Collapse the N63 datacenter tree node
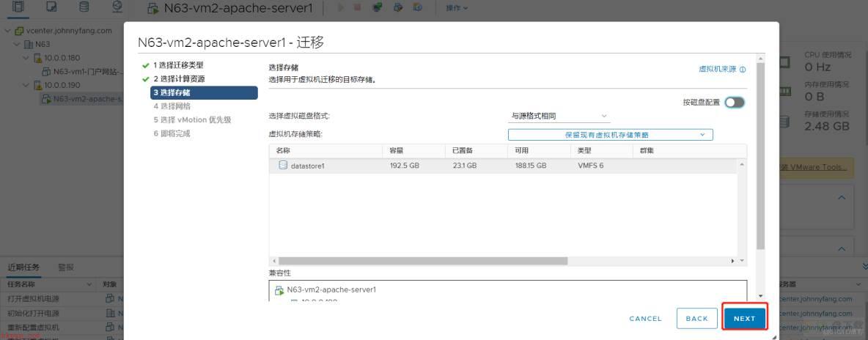The image size is (868, 340). coord(17,44)
